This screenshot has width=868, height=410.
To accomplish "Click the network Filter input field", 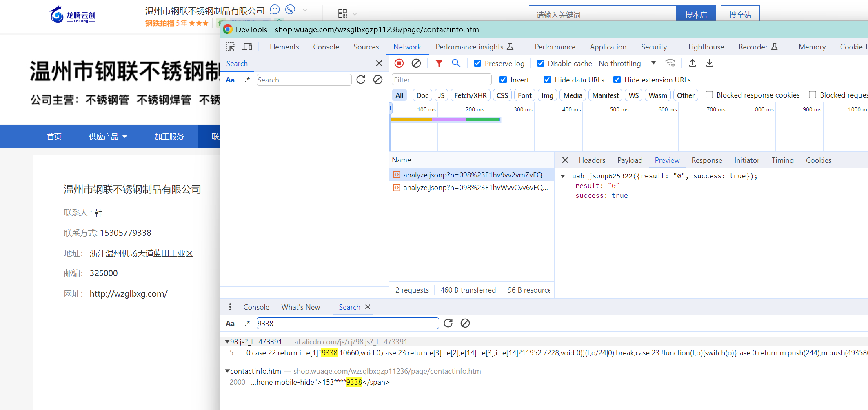I will (442, 80).
